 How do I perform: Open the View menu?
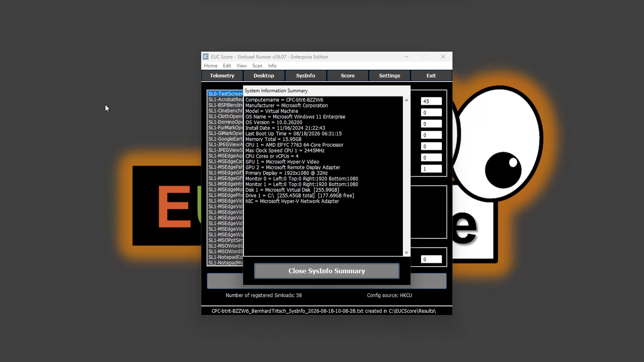coord(242,66)
